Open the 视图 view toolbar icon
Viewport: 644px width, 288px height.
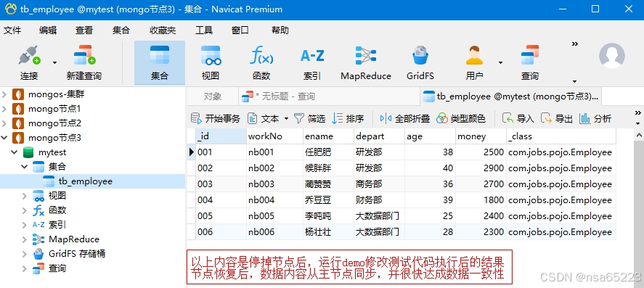211,63
